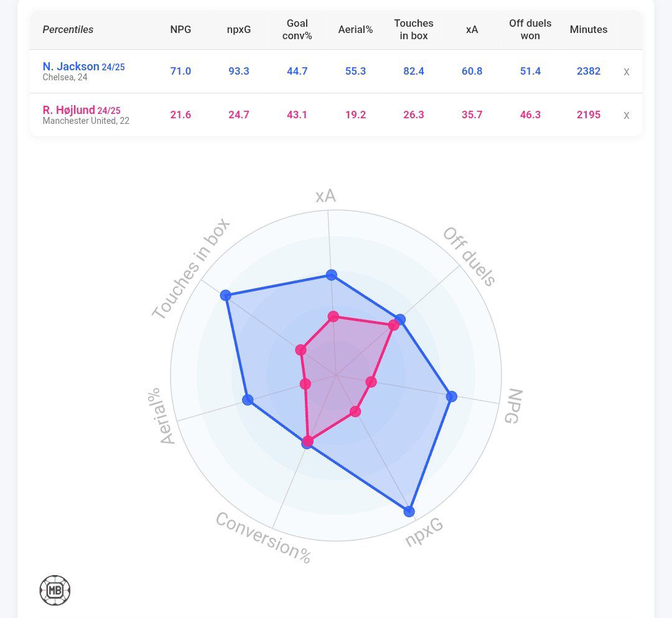Select the Aerial% column header
Screen dimensions: 672x618
(x=355, y=29)
